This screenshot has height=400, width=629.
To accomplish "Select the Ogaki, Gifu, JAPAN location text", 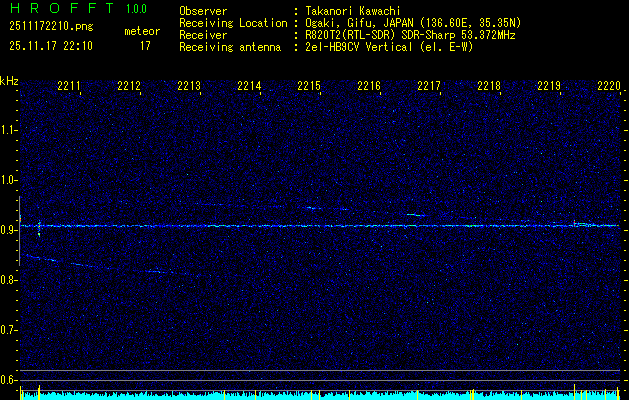I will pyautogui.click(x=413, y=23).
